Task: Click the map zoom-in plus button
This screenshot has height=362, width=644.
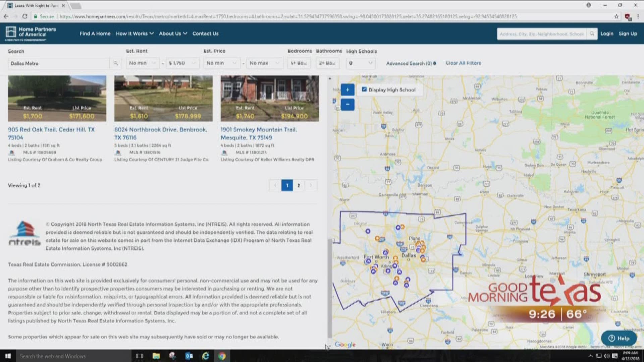Action: coord(347,90)
